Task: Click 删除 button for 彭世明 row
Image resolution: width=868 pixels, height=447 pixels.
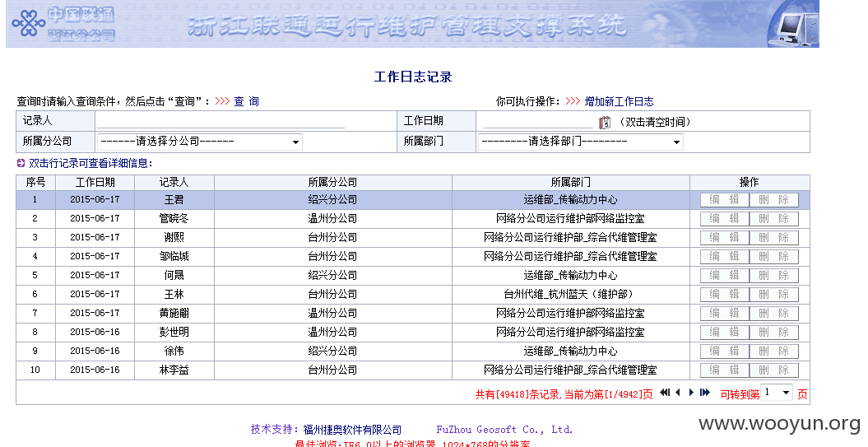Action: [774, 333]
